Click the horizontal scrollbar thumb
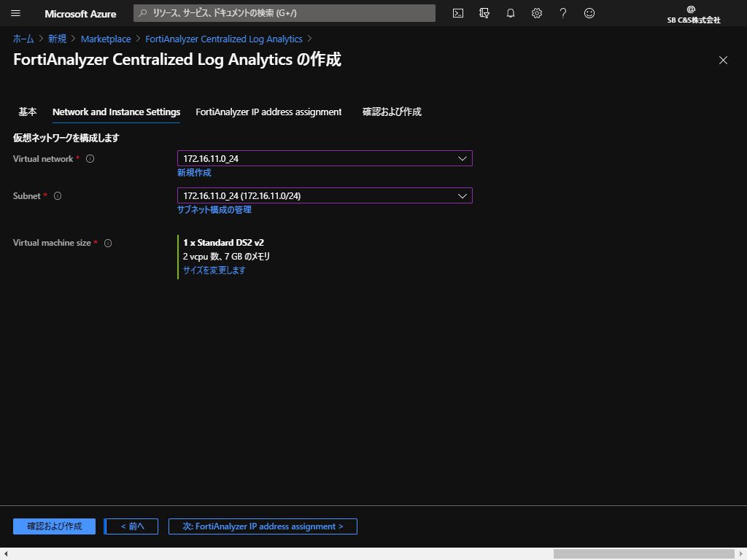 643,554
